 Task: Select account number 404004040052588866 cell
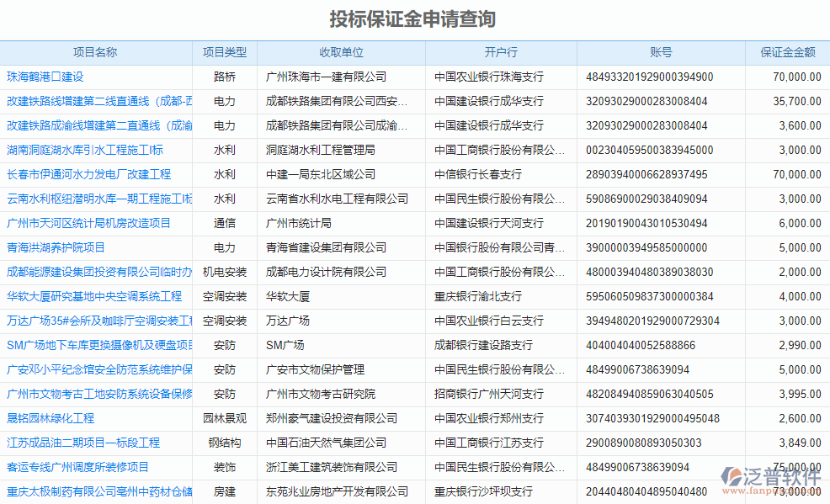(x=641, y=345)
